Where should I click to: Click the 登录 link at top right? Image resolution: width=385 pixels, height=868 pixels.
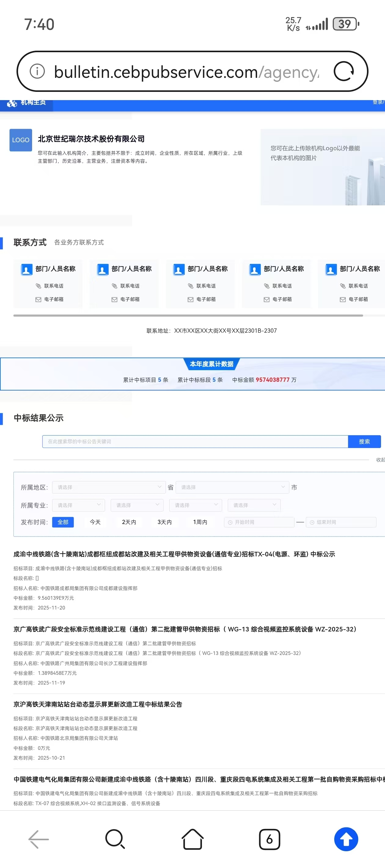pos(378,102)
